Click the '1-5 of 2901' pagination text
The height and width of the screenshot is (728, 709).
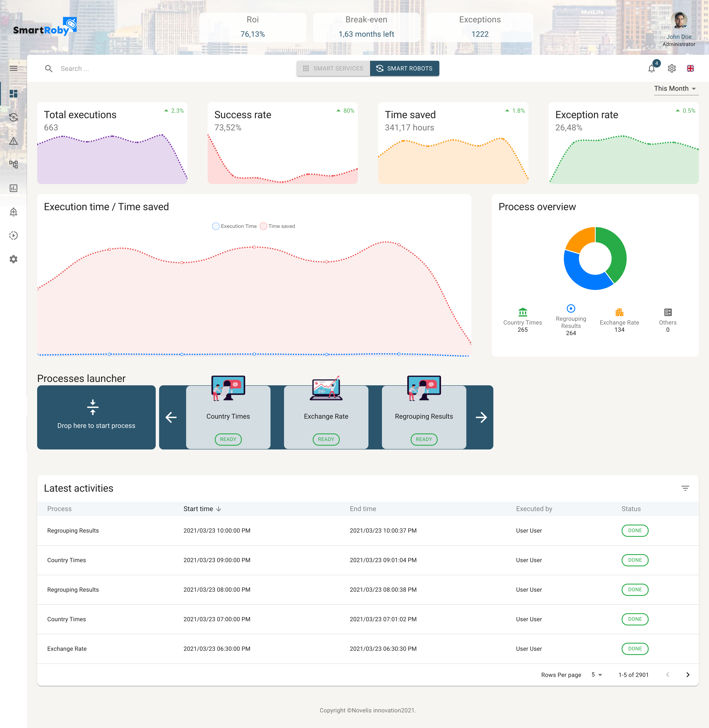point(633,675)
